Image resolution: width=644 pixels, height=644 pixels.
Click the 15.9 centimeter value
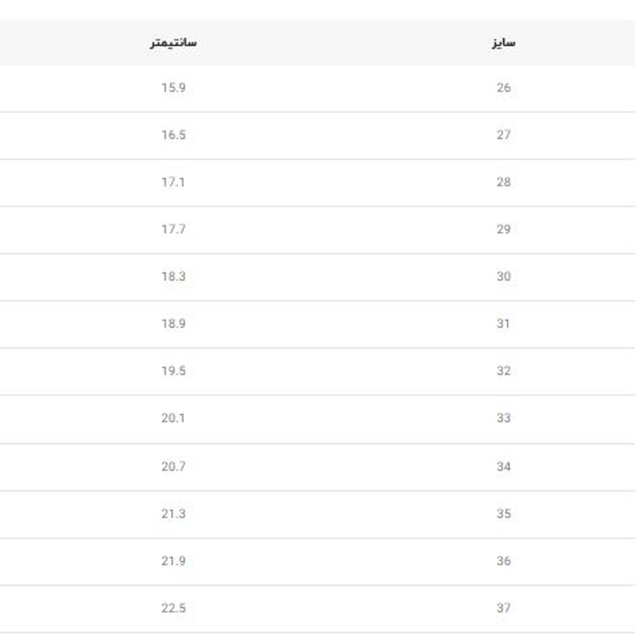pos(173,88)
